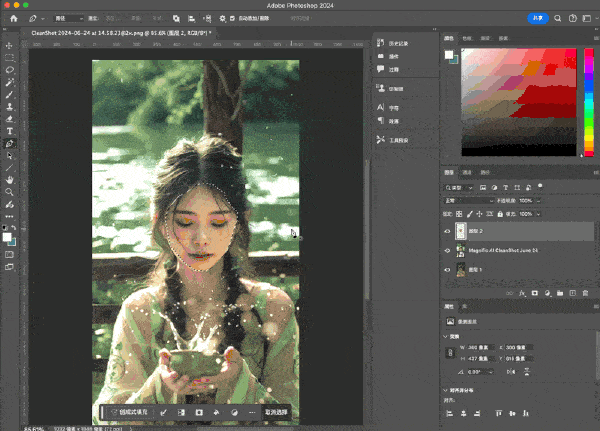Open the opacity 100% dropdown arrow

pyautogui.click(x=538, y=201)
